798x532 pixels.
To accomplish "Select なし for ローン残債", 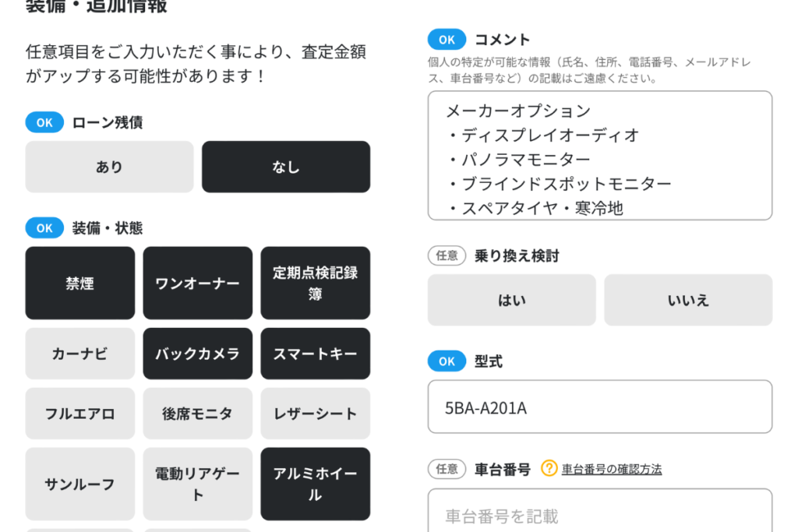I will 286,167.
